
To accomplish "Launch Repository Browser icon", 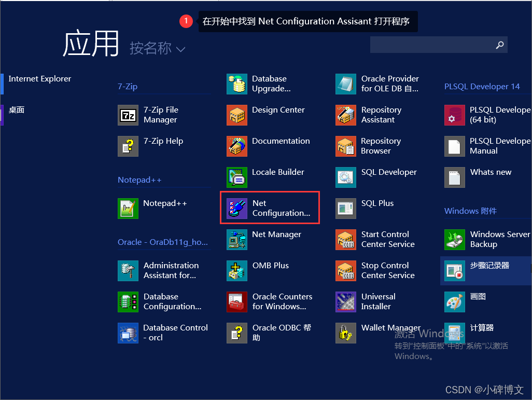I will pos(346,146).
